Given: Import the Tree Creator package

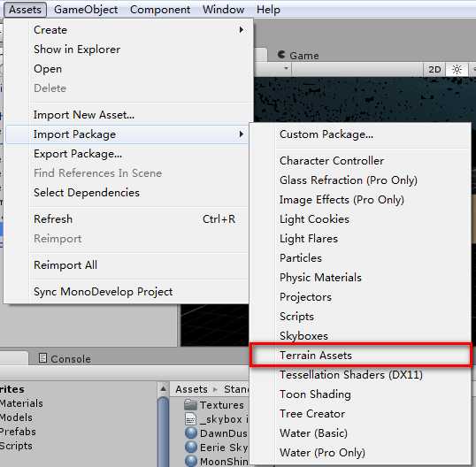Looking at the screenshot, I should coord(361,414).
